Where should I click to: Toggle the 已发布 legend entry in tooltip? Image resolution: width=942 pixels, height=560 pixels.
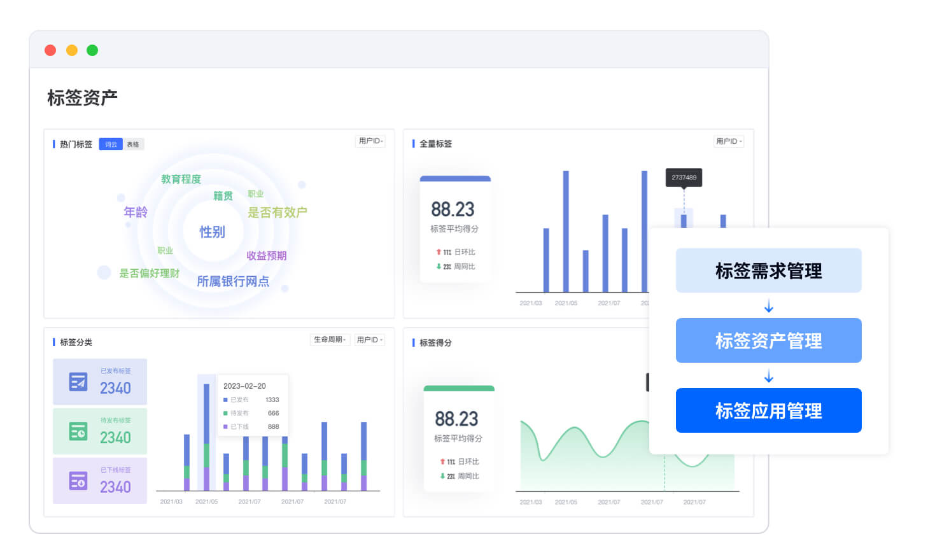(x=236, y=400)
